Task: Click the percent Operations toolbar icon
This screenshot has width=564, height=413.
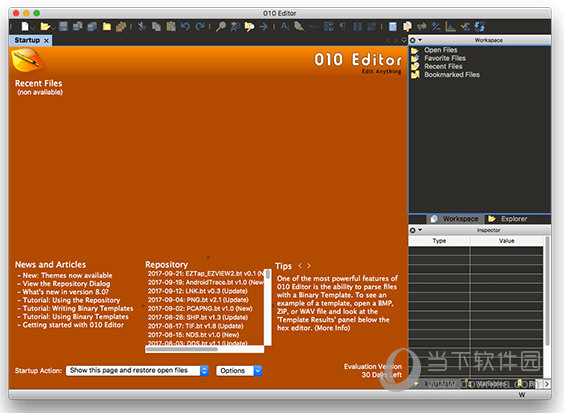Action: 436,26
